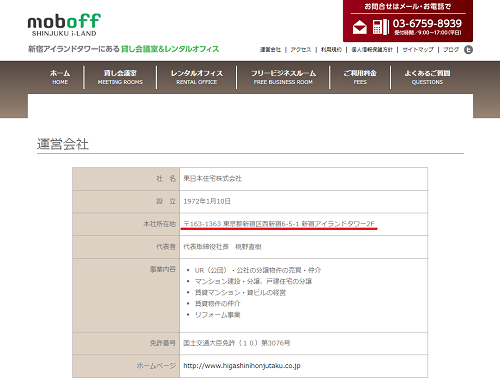
Task: Go to レンタルオフィス RENTAL OFFICE page
Action: [197, 77]
